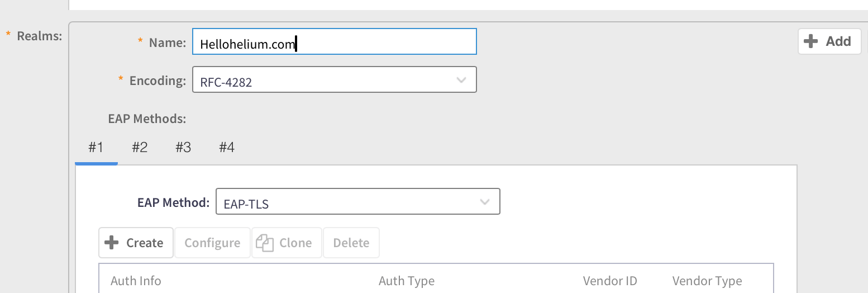The width and height of the screenshot is (868, 293).
Task: Open EAP Methods tab #3
Action: (183, 148)
